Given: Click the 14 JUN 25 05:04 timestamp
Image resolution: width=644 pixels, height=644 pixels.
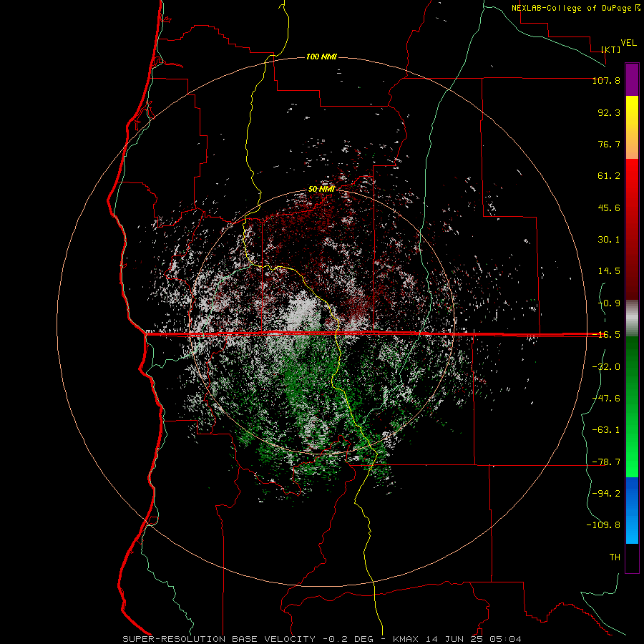Looking at the screenshot, I should tap(474, 639).
